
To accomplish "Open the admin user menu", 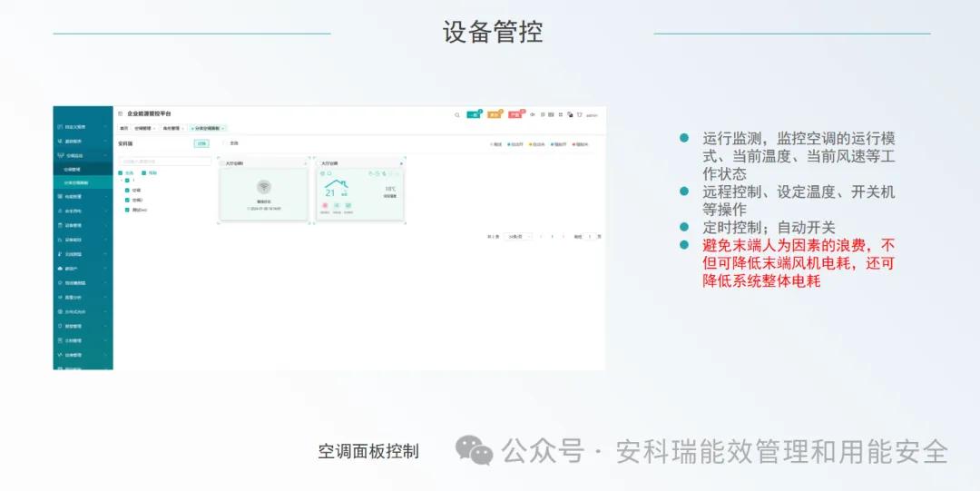I will click(592, 115).
